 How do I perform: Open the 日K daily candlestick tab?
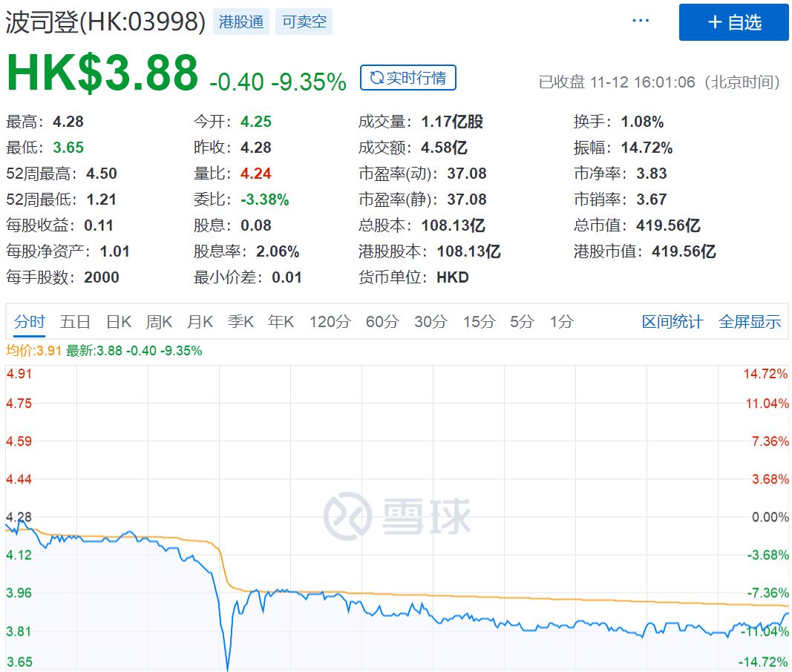[119, 322]
